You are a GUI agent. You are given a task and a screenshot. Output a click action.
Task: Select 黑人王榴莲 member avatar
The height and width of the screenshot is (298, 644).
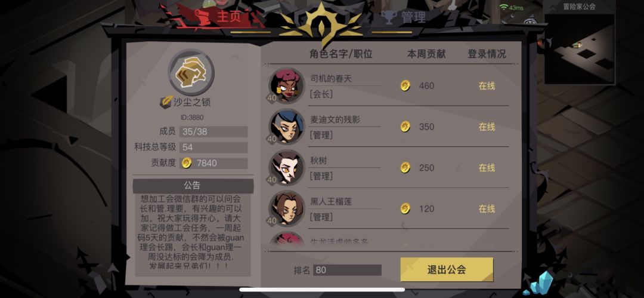[x=286, y=208]
